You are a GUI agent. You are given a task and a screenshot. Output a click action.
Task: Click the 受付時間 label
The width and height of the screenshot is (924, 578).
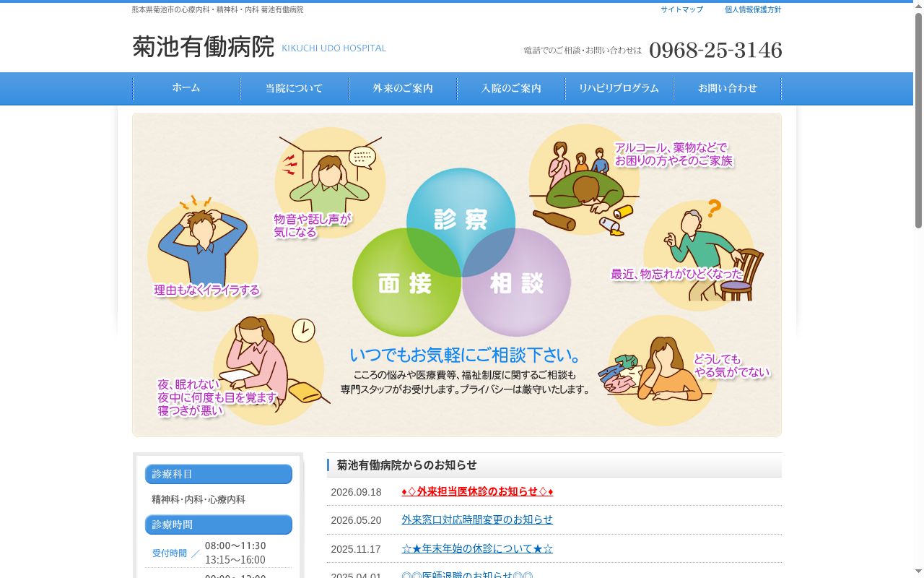click(170, 553)
